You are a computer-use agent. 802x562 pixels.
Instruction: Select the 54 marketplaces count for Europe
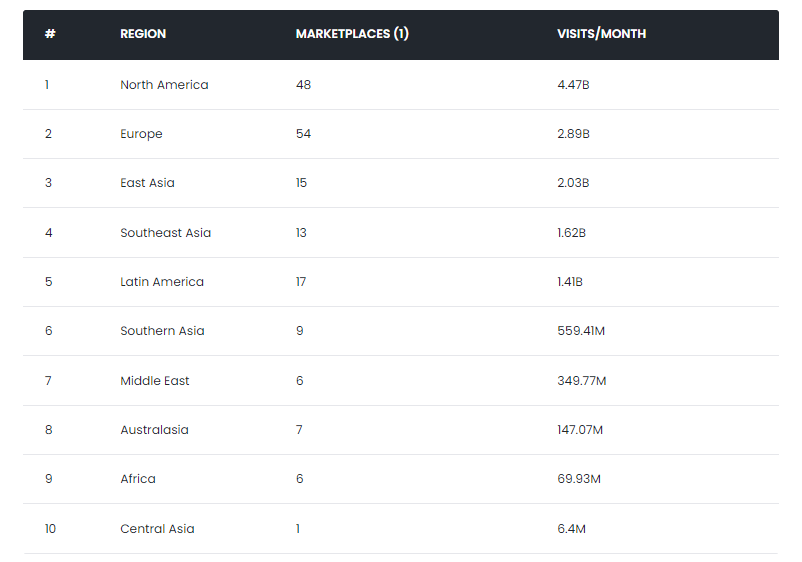303,134
